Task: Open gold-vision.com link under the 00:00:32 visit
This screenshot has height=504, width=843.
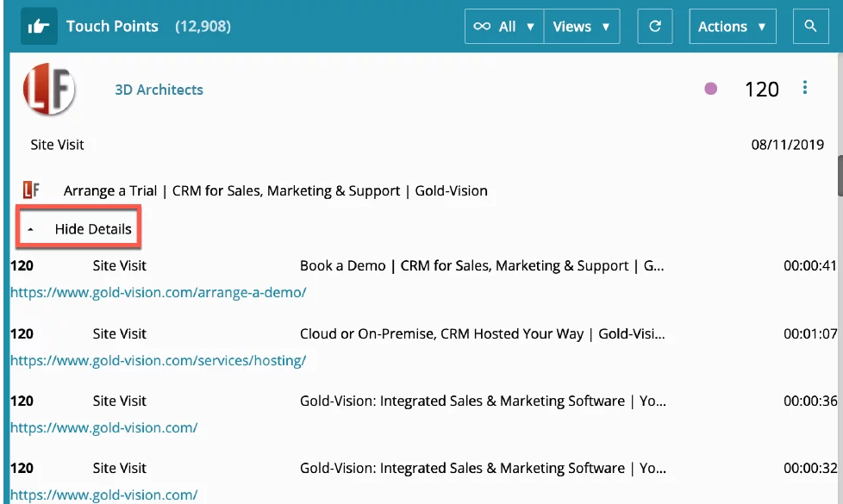Action: [x=103, y=495]
